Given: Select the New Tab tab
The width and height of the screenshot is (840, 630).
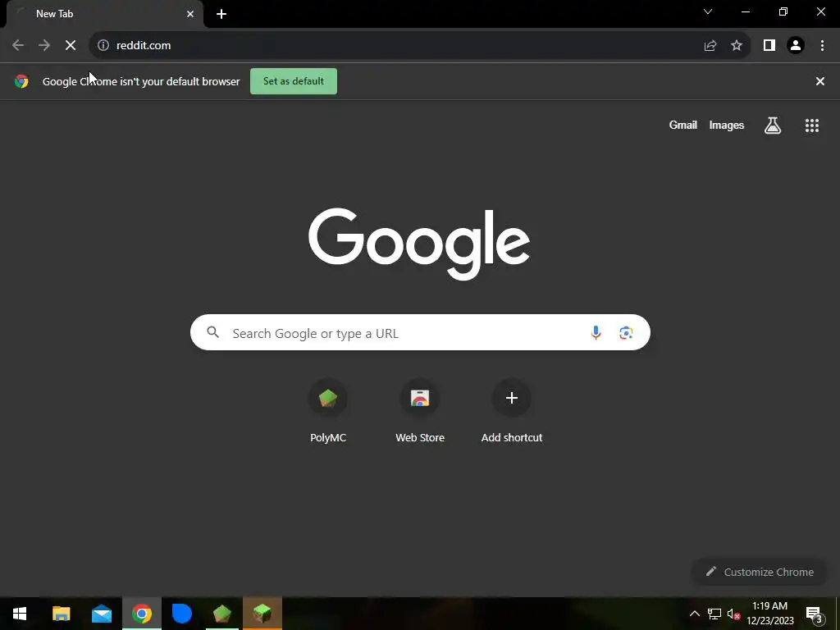Looking at the screenshot, I should [x=104, y=14].
